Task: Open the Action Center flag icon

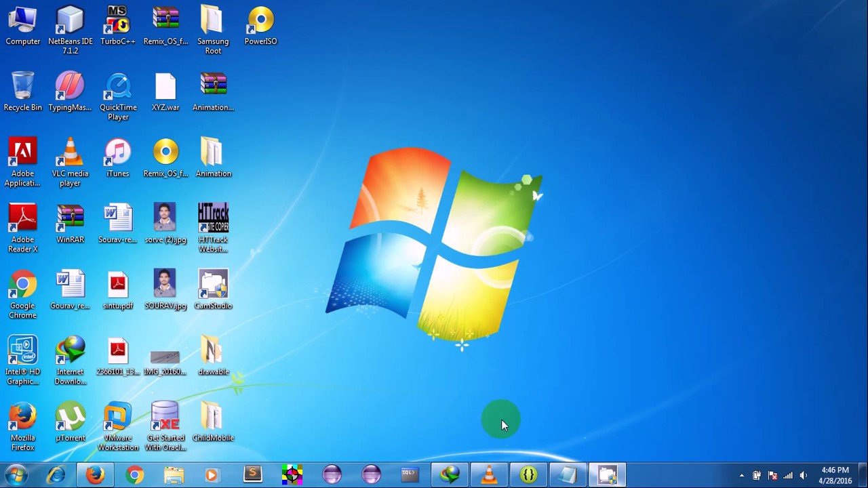Action: coord(772,476)
